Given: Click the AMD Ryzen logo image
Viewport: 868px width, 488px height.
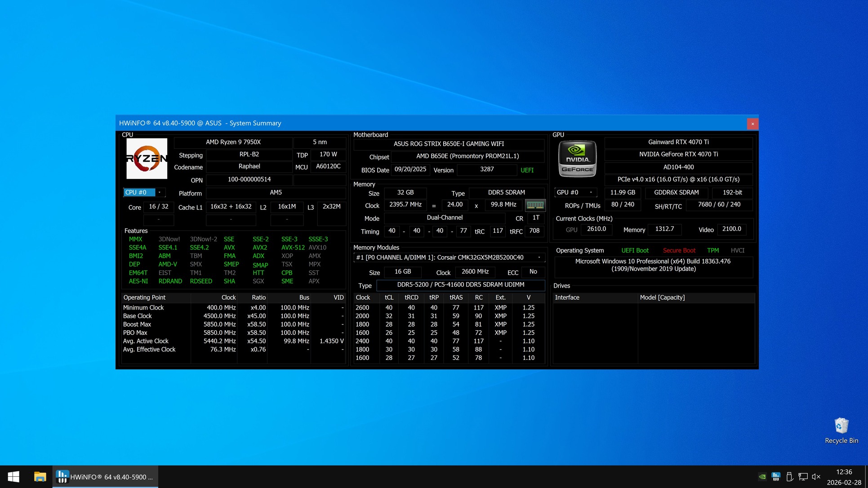Looking at the screenshot, I should pyautogui.click(x=147, y=159).
